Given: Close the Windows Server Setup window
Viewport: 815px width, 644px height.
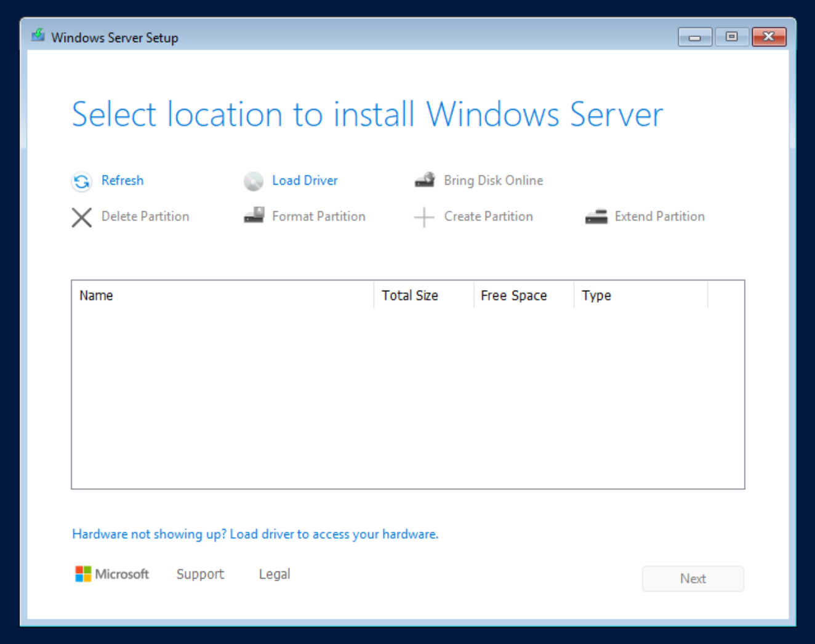Looking at the screenshot, I should (769, 37).
